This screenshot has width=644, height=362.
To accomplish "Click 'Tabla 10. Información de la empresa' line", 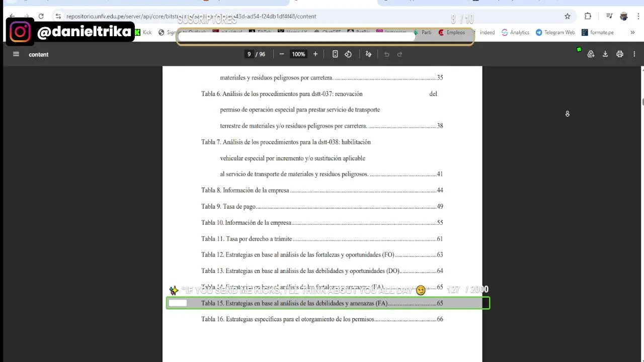I will [x=322, y=222].
